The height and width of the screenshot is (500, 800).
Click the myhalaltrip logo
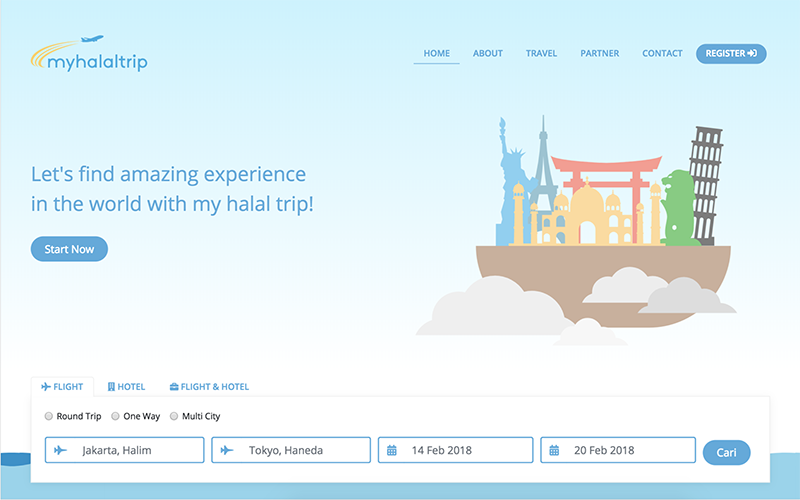(x=89, y=55)
